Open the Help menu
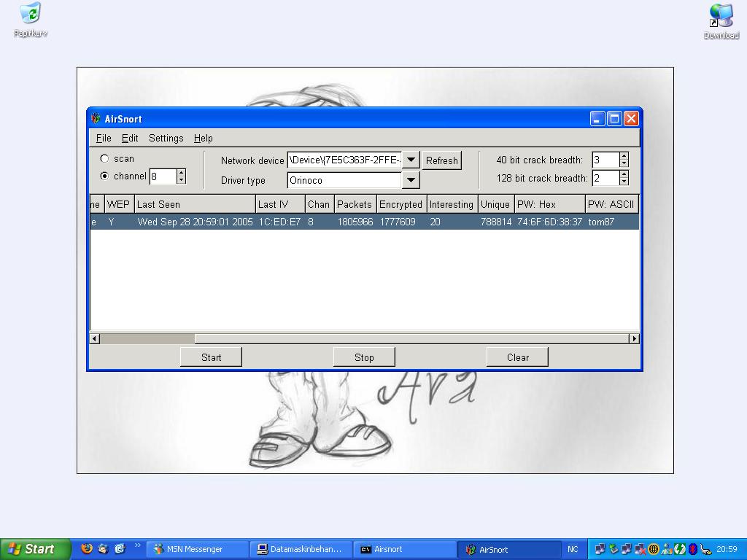Screen dimensions: 747x560 pos(203,138)
